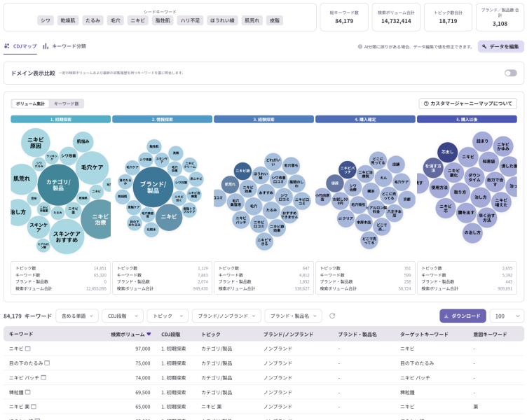Select the CDJマップ tab

(x=20, y=46)
